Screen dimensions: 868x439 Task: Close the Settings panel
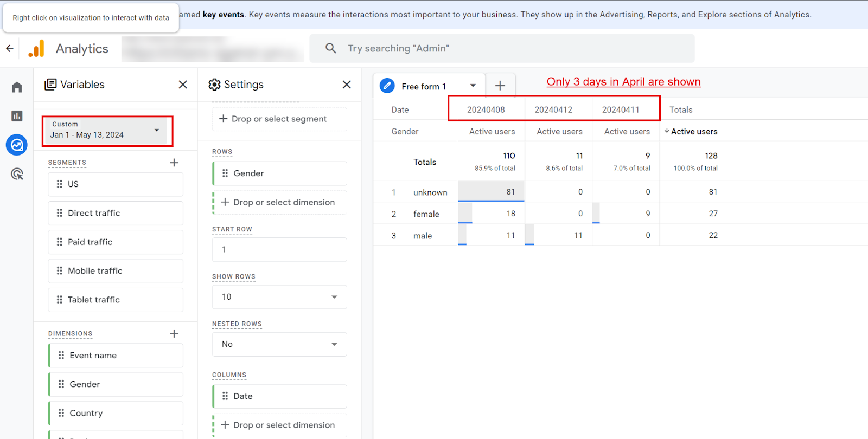pyautogui.click(x=347, y=85)
